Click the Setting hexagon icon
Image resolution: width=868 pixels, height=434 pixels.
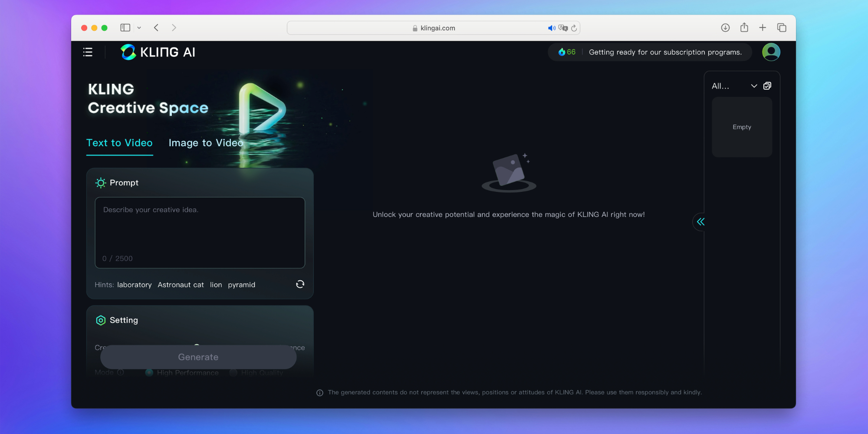point(101,320)
